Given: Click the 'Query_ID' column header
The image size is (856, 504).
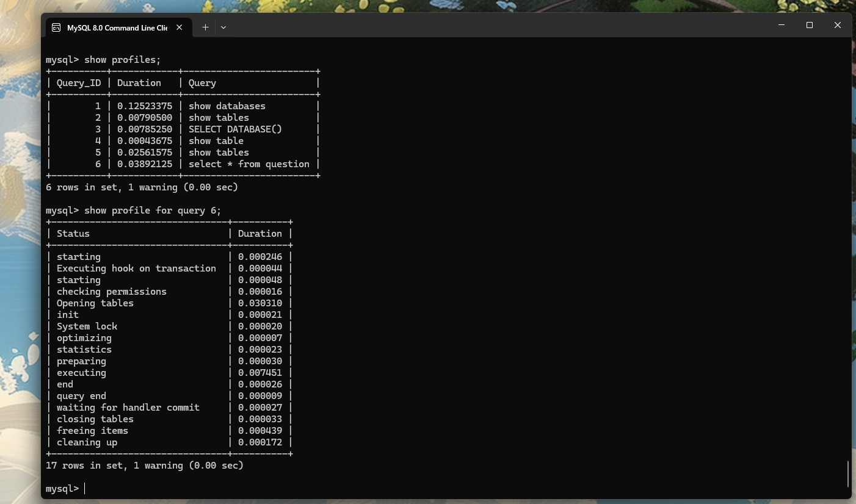Looking at the screenshot, I should pos(79,83).
